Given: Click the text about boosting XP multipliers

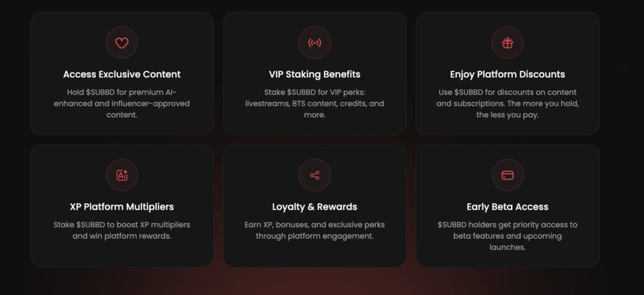Looking at the screenshot, I should point(121,230).
